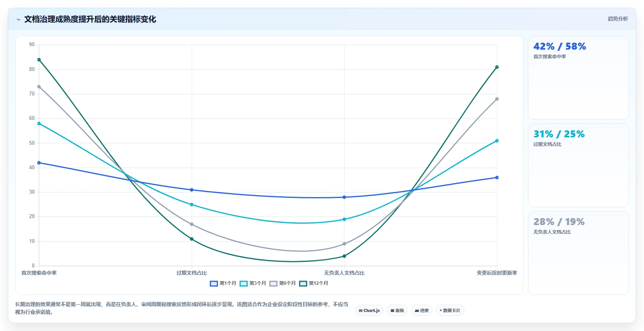
Task: Toggle the 第1个月 legend series
Action: tap(223, 283)
